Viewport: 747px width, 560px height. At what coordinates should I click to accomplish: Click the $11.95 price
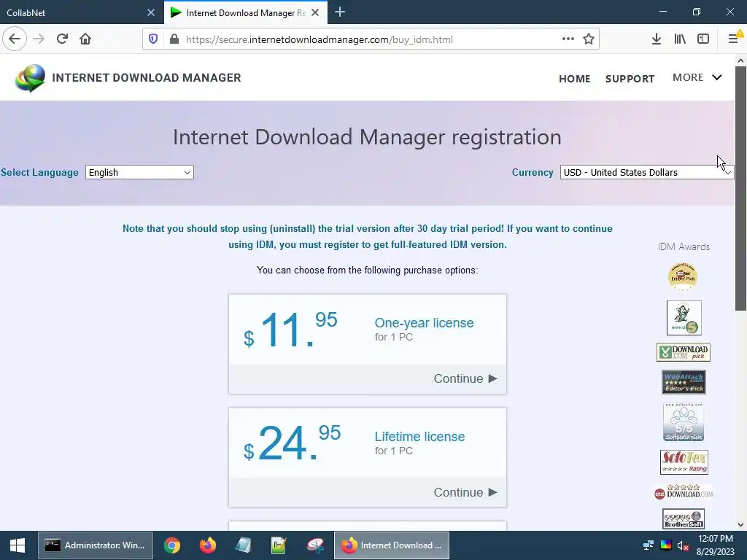(x=290, y=330)
